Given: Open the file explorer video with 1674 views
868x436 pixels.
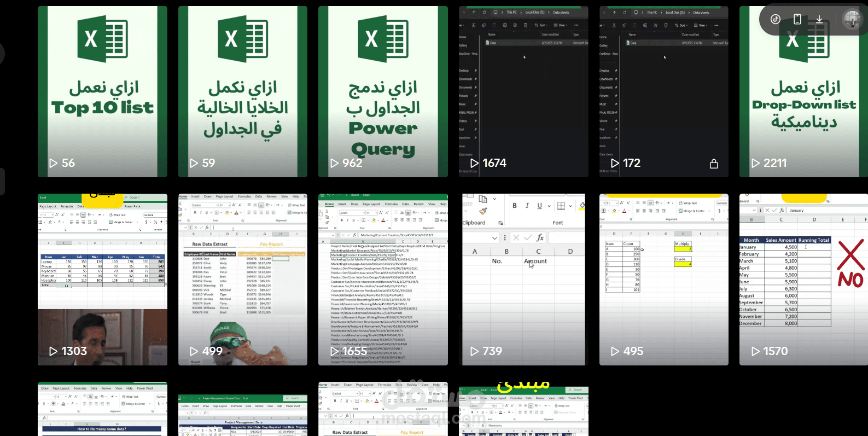Looking at the screenshot, I should click(x=523, y=91).
